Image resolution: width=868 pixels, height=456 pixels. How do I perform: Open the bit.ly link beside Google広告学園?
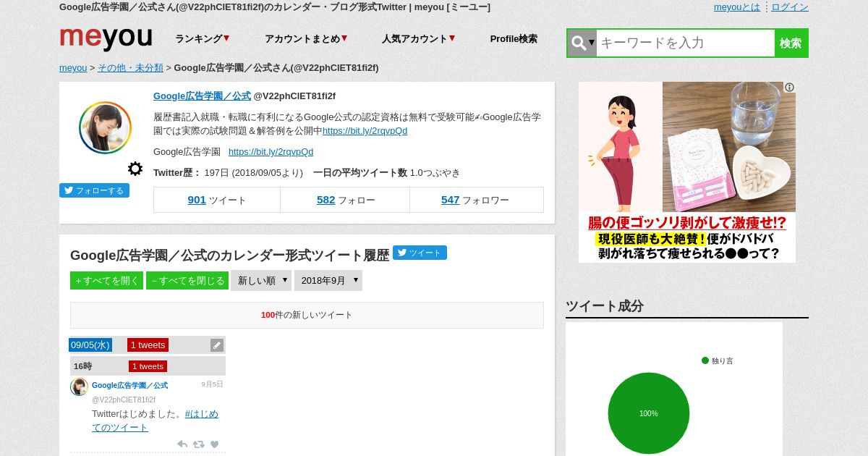coord(271,151)
